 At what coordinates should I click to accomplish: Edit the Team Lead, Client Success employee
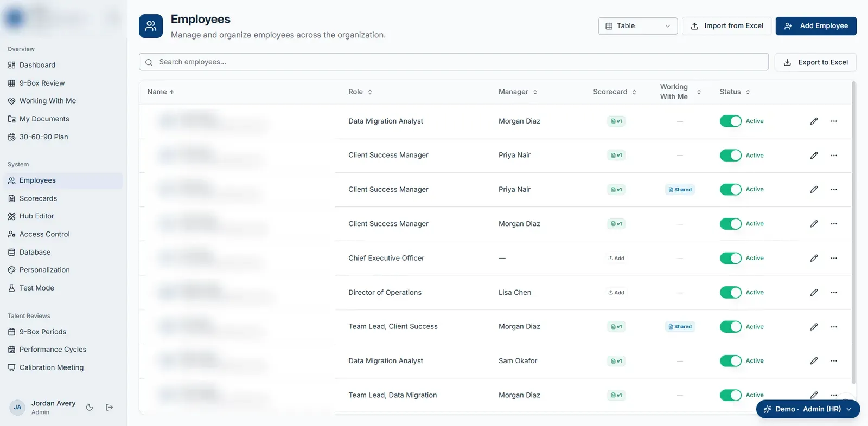click(x=814, y=327)
